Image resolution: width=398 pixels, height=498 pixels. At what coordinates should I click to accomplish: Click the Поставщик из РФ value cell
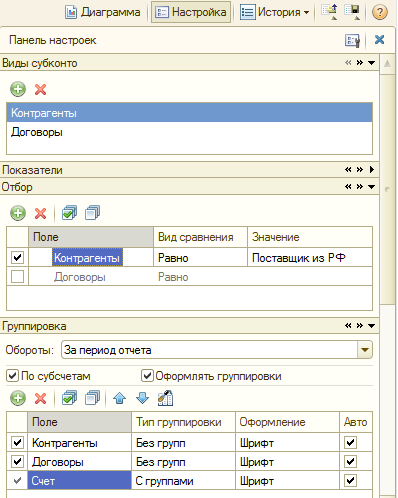310,257
